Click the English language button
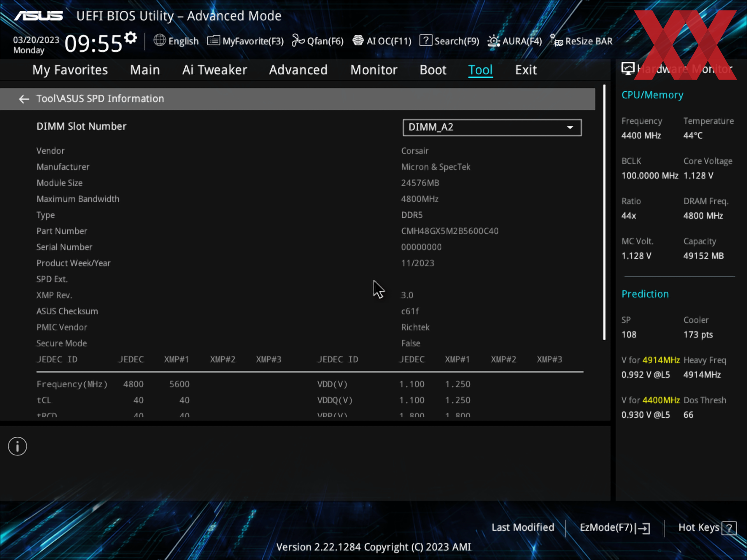This screenshot has width=747, height=560. 176,41
